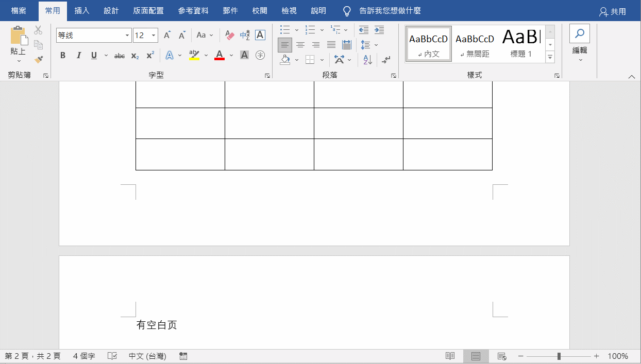Center-align the paragraph

pyautogui.click(x=300, y=45)
